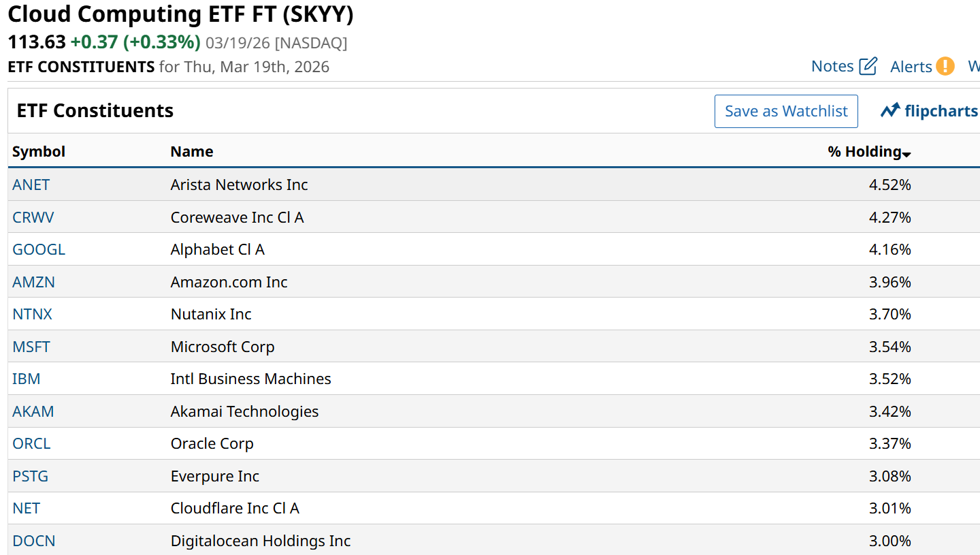Open the Alerts link
The height and width of the screenshot is (555, 980).
pyautogui.click(x=911, y=66)
